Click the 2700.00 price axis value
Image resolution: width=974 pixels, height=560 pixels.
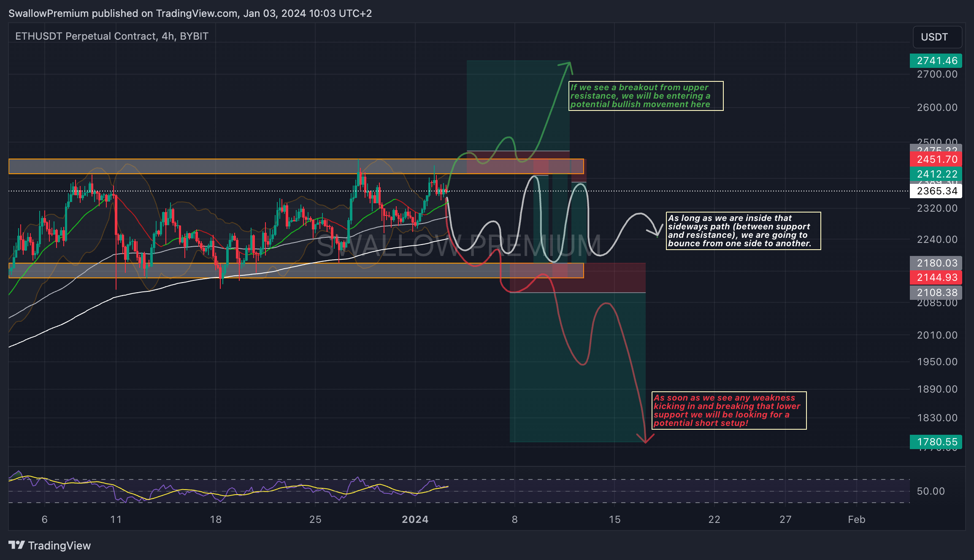pos(937,74)
